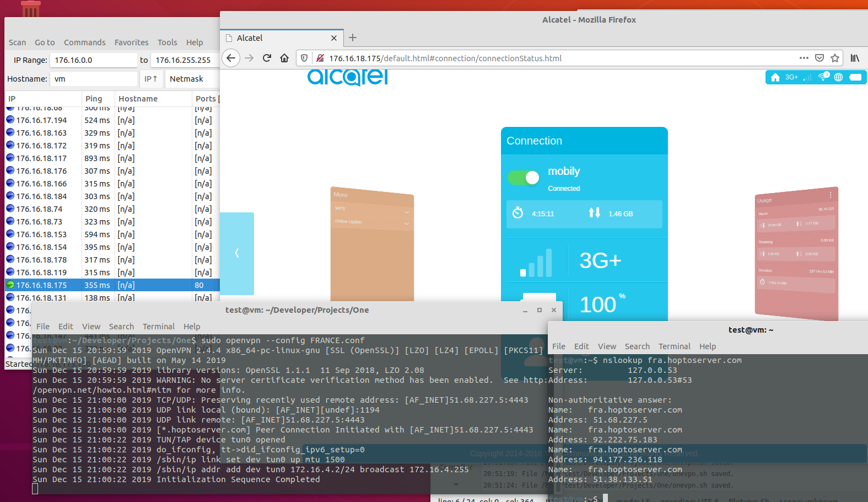868x502 pixels.
Task: Click the data usage arrows icon
Action: click(594, 212)
